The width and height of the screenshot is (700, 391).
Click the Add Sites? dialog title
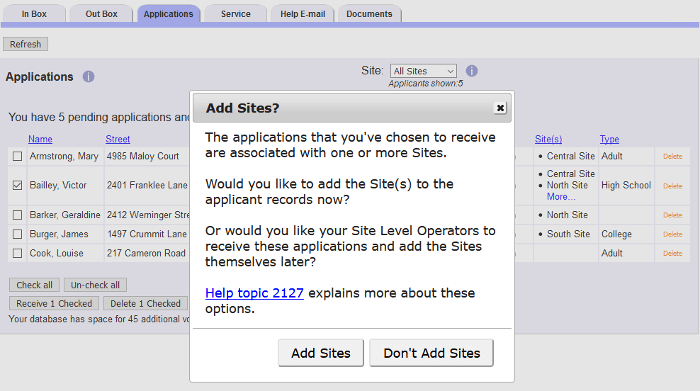tap(242, 108)
